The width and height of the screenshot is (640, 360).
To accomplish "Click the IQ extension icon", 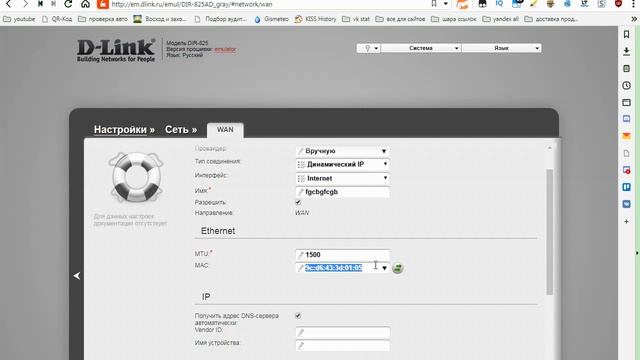I will [x=500, y=4].
